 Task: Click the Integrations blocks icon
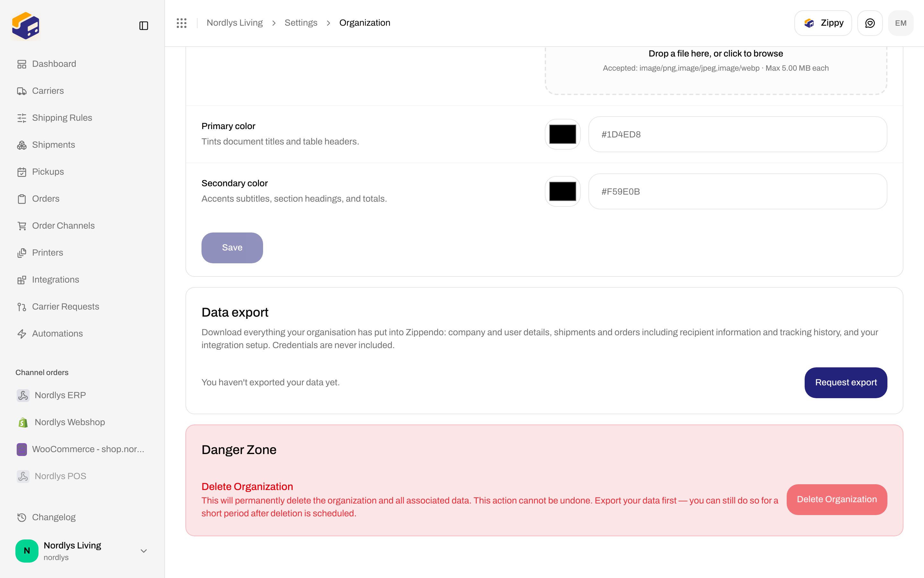tap(22, 280)
